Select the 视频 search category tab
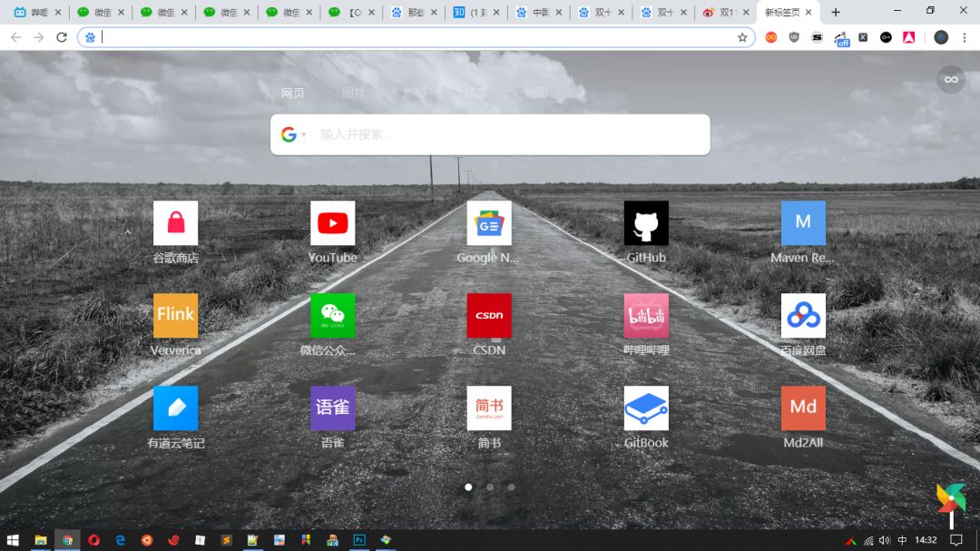The image size is (980, 551). (475, 93)
